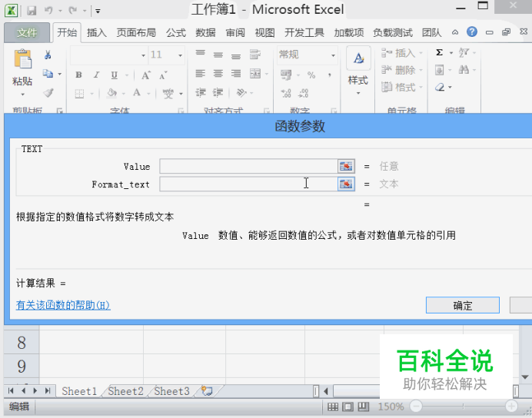Viewport: 532px width, 418px height.
Task: Toggle Bold formatting
Action: pyautogui.click(x=78, y=75)
